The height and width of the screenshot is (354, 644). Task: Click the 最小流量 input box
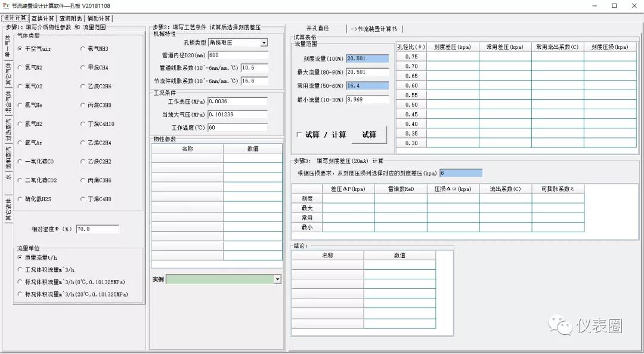(x=367, y=100)
